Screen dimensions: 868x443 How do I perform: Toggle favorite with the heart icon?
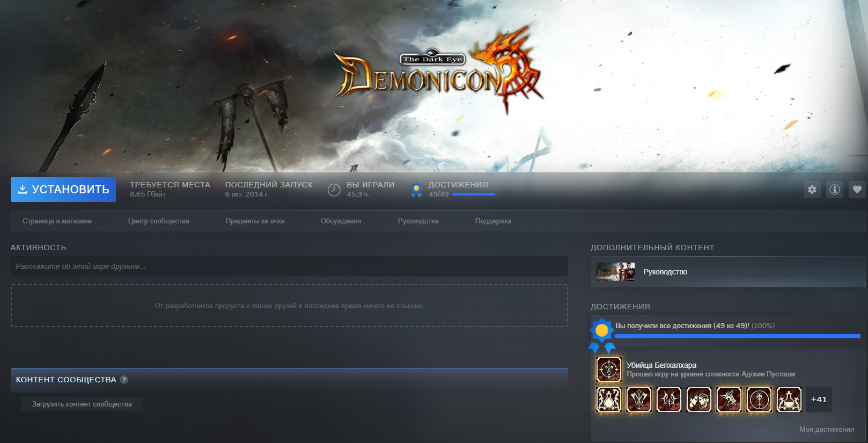857,190
